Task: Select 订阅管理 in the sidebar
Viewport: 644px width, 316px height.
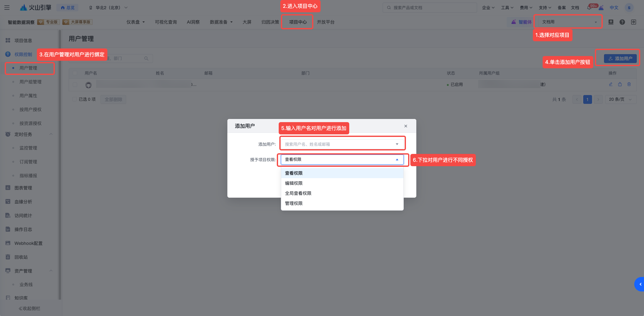Action: (x=28, y=162)
